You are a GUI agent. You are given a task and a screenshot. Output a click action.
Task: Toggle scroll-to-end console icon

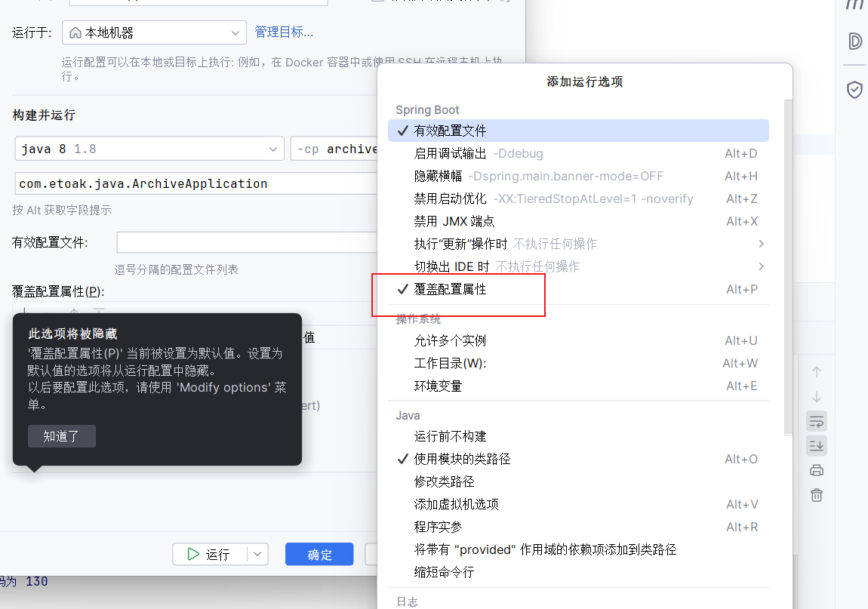point(817,446)
